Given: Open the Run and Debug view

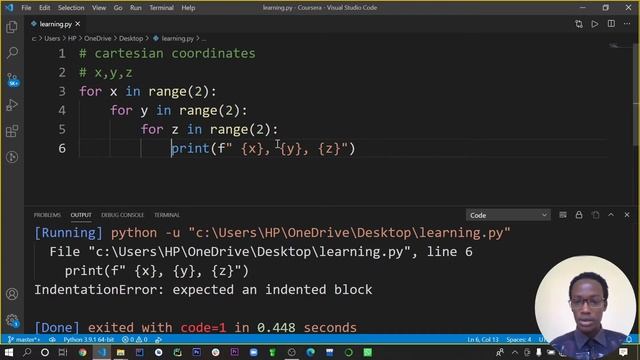Looking at the screenshot, I should pos(12,105).
